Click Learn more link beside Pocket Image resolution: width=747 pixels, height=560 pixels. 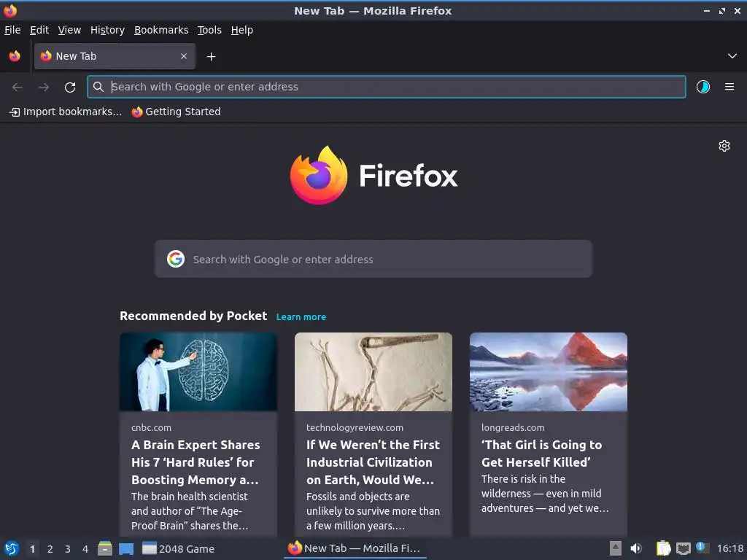pyautogui.click(x=301, y=317)
